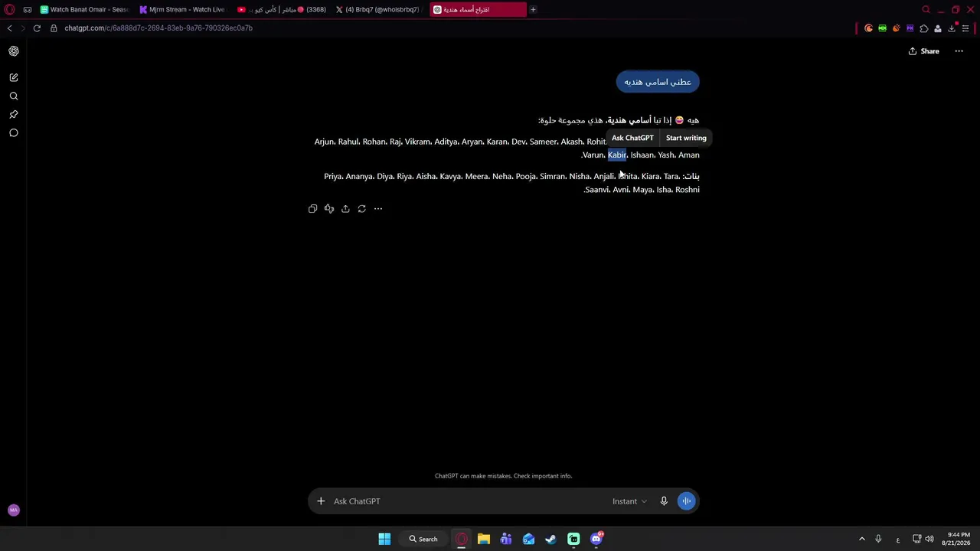Open the user profile avatar in sidebar

pos(13,510)
